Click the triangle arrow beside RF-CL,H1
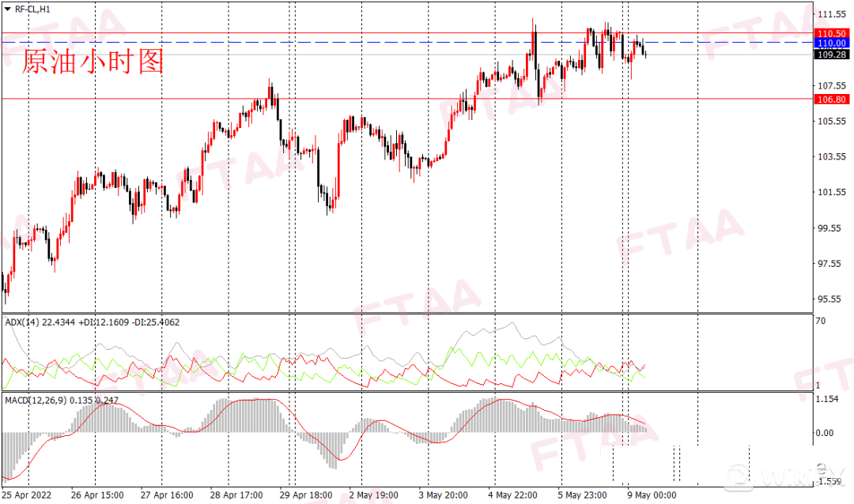This screenshot has width=854, height=504. 8,10
